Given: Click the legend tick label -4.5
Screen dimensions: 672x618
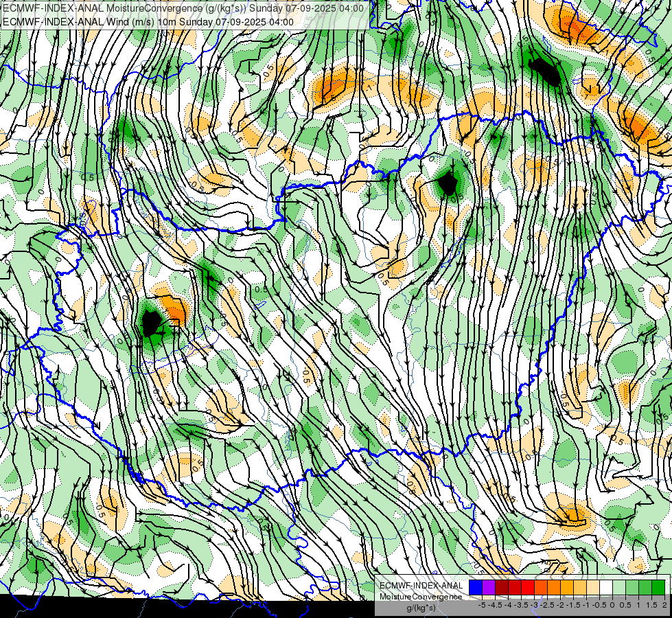Looking at the screenshot, I should 495,605.
